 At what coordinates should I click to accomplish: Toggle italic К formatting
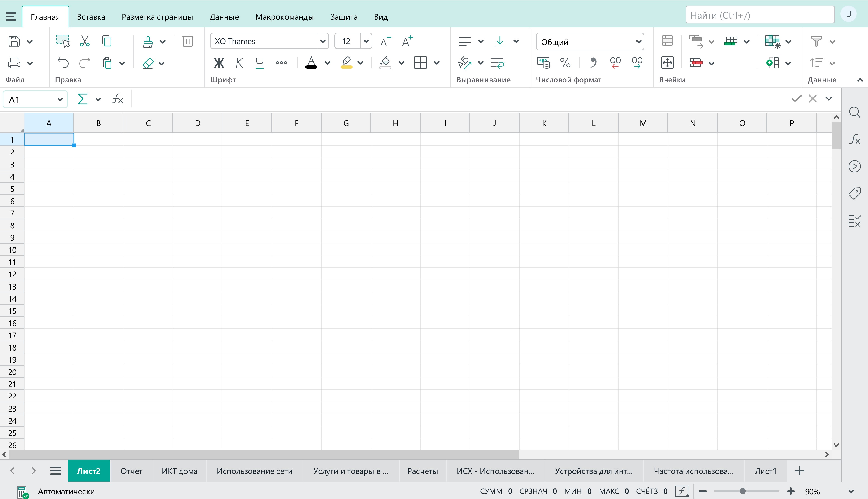pyautogui.click(x=239, y=63)
